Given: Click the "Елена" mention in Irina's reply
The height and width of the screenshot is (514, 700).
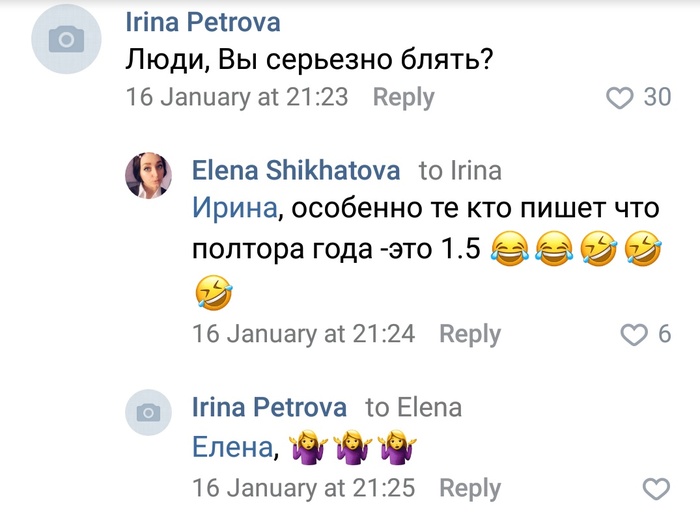Looking at the screenshot, I should [230, 449].
